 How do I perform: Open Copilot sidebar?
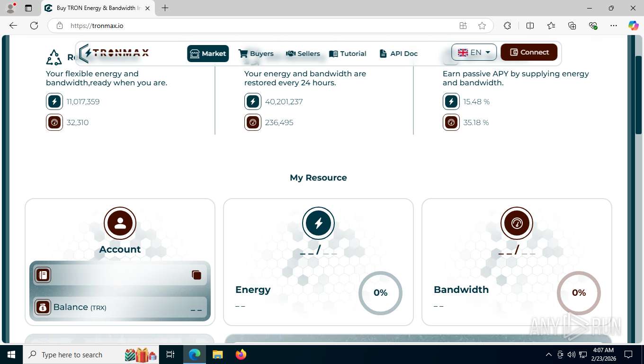coord(633,26)
